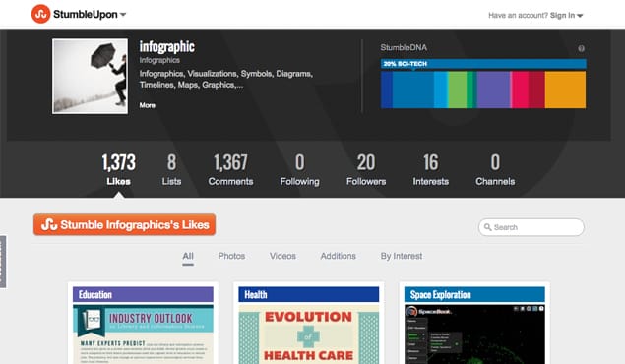Select the All filter
This screenshot has height=364, width=625.
[x=188, y=256]
